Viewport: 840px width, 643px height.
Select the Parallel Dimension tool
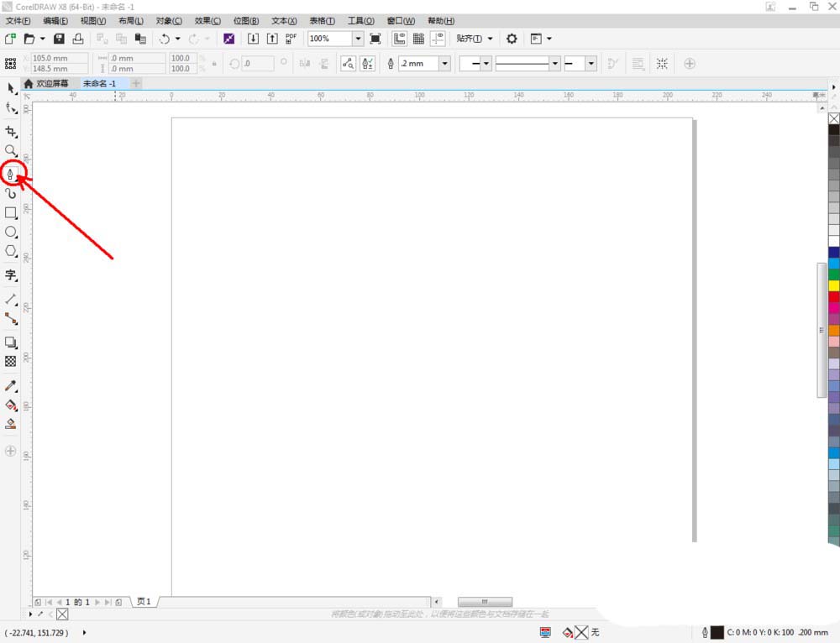click(x=11, y=300)
